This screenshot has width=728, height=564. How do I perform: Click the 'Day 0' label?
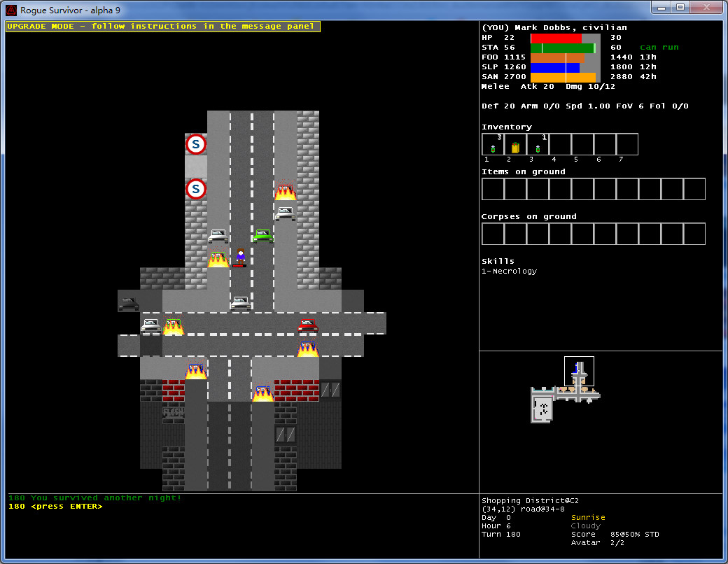[496, 517]
